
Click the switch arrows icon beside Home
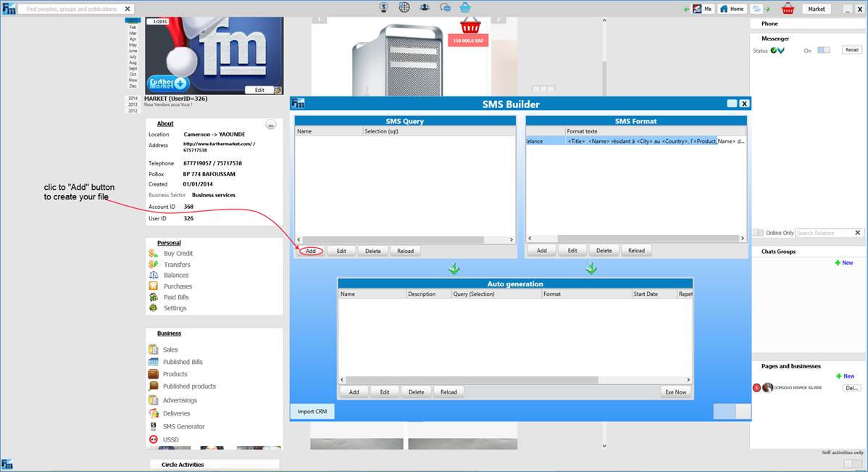coord(756,9)
